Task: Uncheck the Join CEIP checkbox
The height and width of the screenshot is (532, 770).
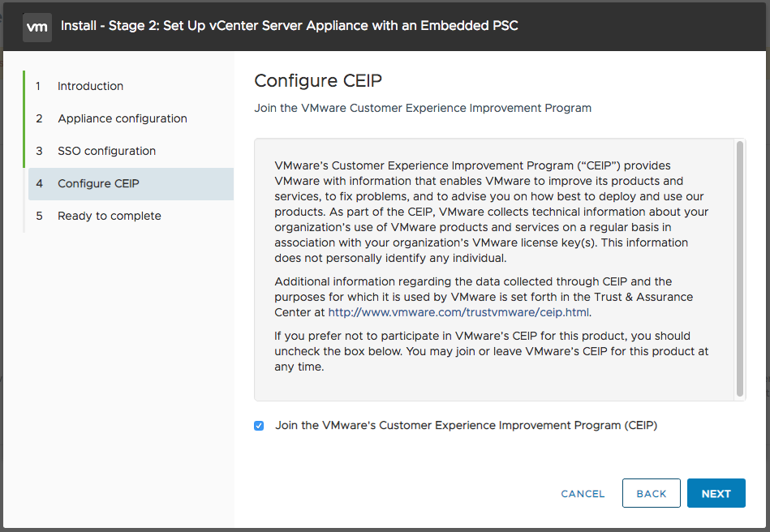Action: click(259, 426)
